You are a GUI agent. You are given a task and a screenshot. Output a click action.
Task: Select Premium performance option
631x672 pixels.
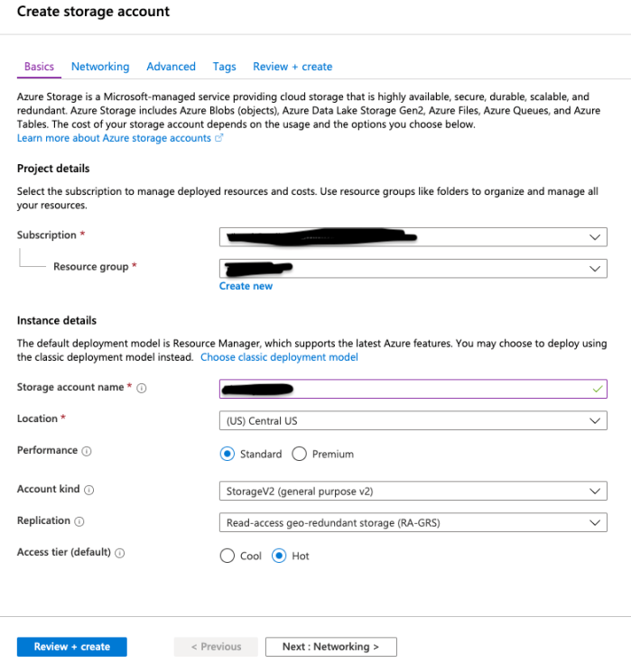[x=300, y=454]
